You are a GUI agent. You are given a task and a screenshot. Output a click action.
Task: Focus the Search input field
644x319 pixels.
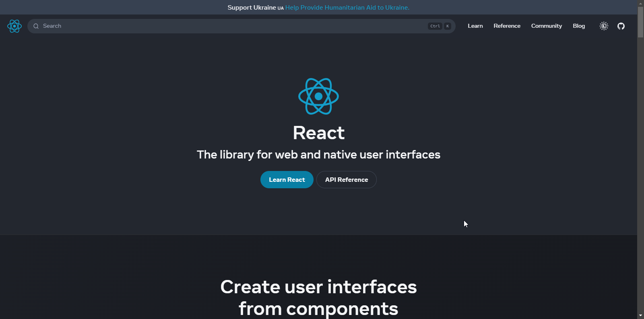pos(242,26)
